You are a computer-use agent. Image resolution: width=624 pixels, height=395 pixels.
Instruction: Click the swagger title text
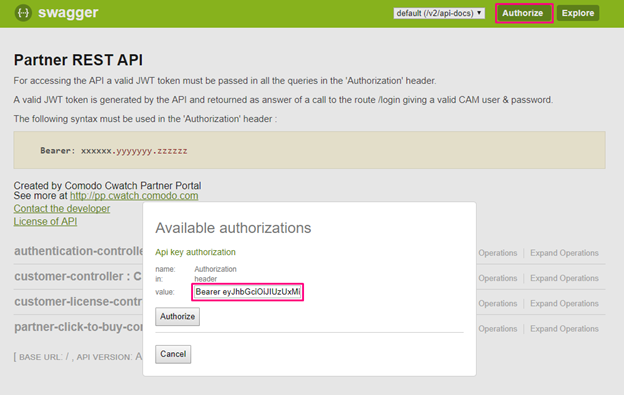pos(68,13)
